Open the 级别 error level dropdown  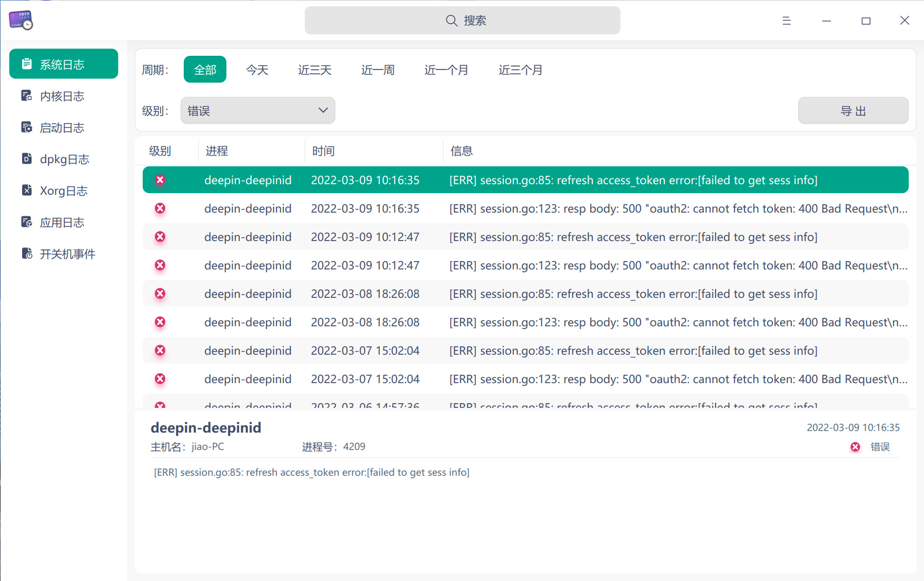(257, 111)
